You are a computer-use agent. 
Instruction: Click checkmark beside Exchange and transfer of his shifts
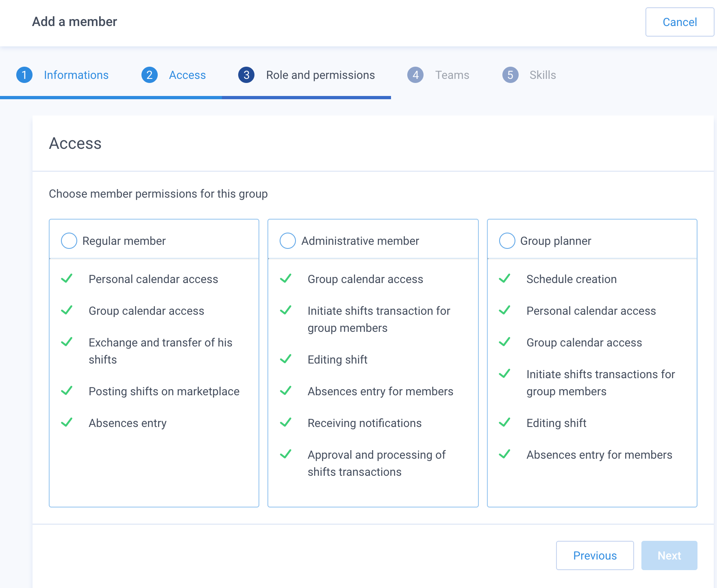pos(67,342)
